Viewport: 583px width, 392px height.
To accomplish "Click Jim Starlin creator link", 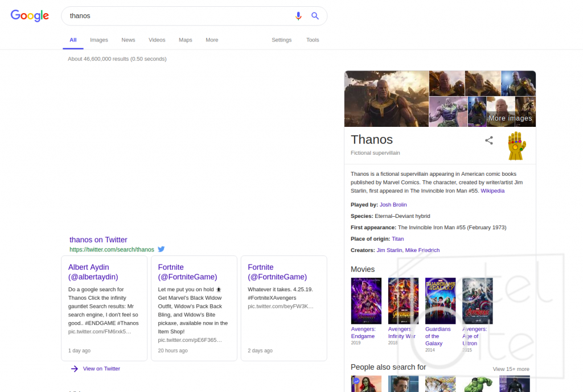I will point(389,250).
